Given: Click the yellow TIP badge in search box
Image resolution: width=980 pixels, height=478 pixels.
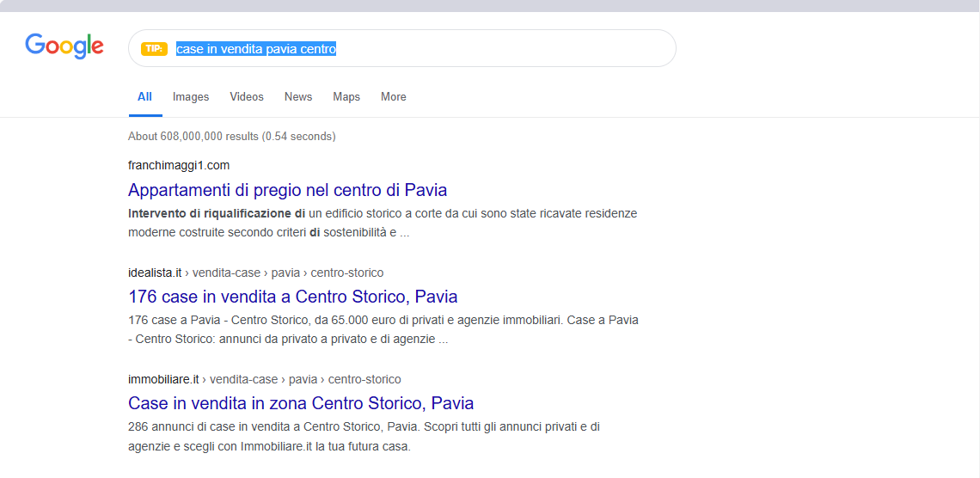Looking at the screenshot, I should pyautogui.click(x=155, y=49).
